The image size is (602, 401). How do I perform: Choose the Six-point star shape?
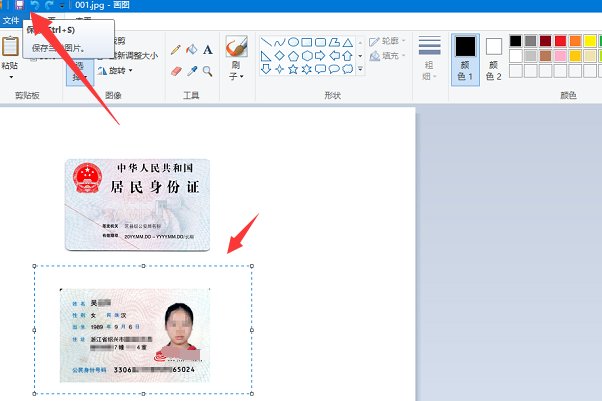click(x=306, y=69)
